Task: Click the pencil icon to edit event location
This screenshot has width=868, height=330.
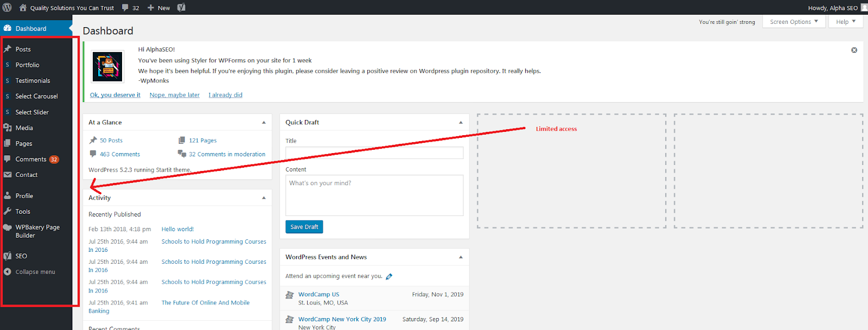Action: [x=389, y=276]
